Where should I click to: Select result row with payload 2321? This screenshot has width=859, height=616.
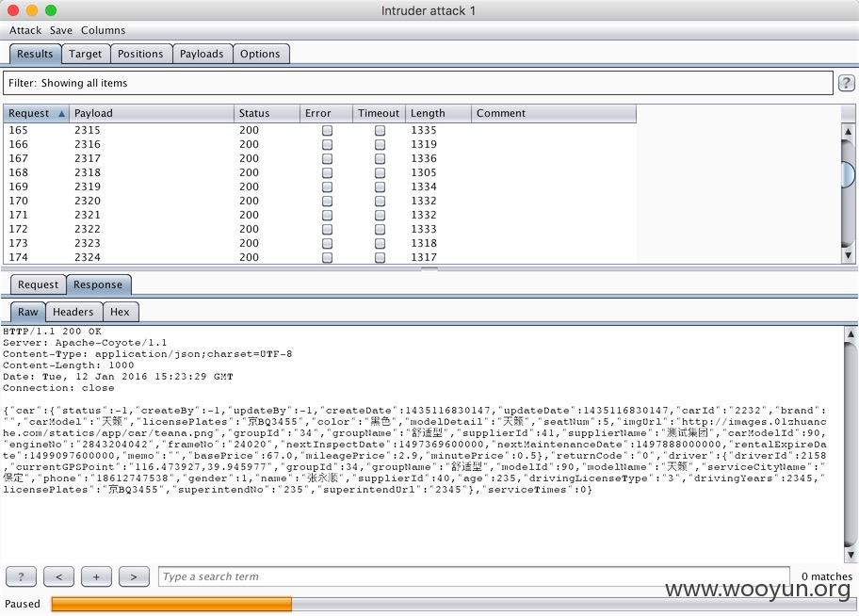[x=320, y=215]
